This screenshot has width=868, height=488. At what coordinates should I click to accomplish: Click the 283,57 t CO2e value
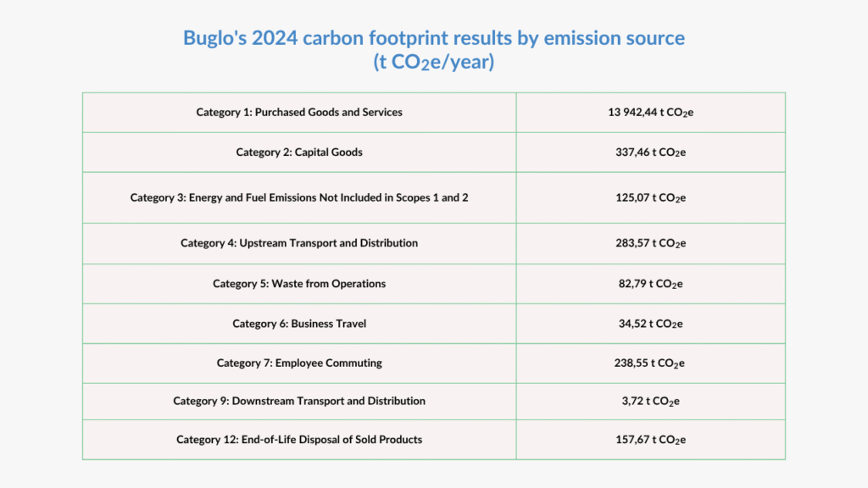tap(650, 243)
